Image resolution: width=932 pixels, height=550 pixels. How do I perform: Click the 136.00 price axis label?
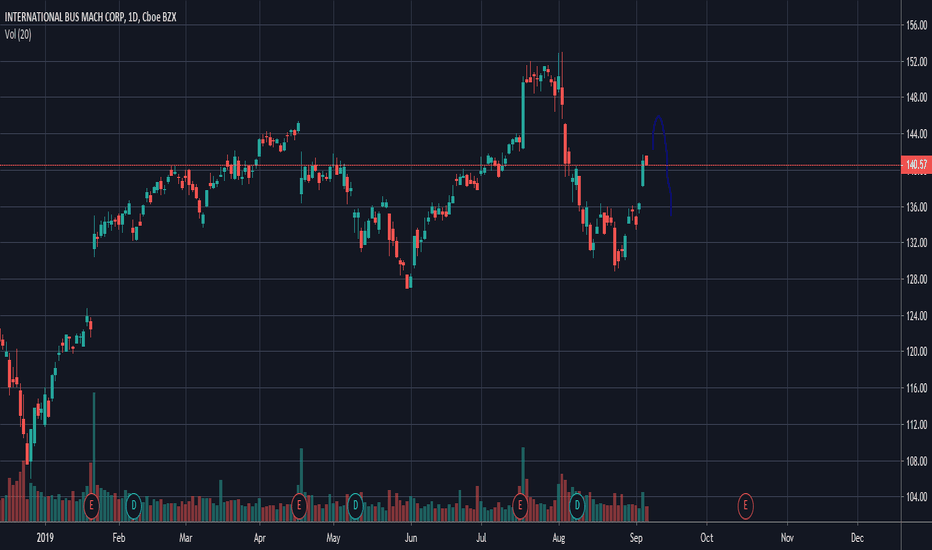[917, 207]
